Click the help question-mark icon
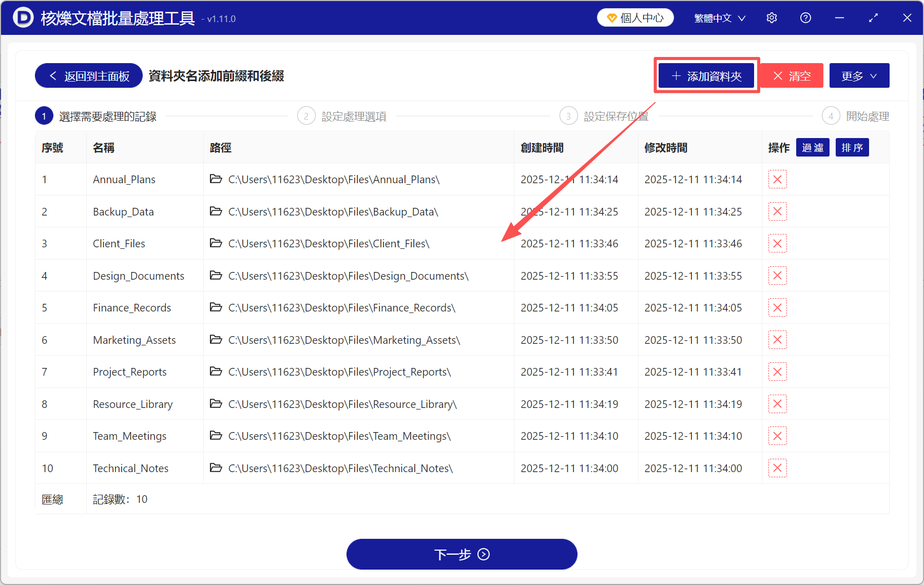The height and width of the screenshot is (585, 924). point(805,17)
